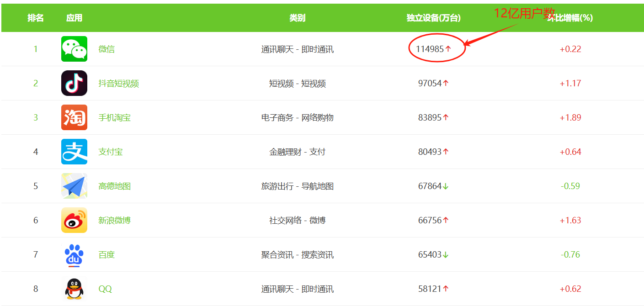Click the red up arrow beside 97054
Image resolution: width=644 pixels, height=306 pixels.
[x=446, y=83]
